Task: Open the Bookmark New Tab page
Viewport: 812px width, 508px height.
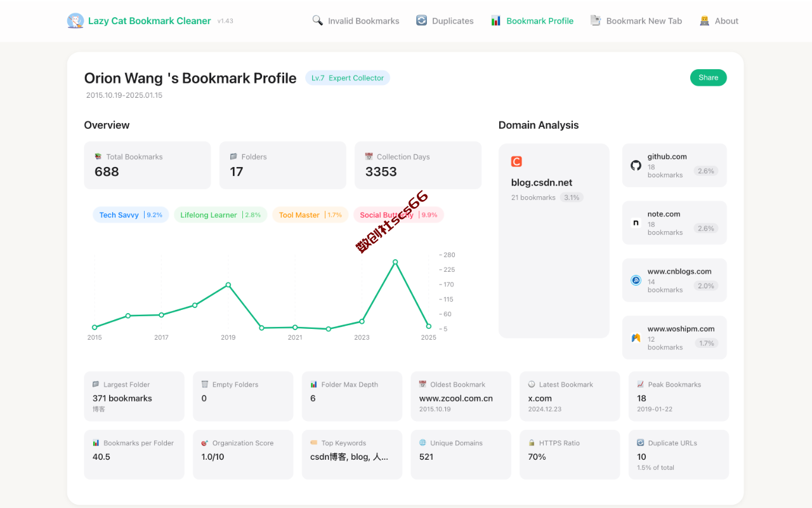Action: click(636, 21)
